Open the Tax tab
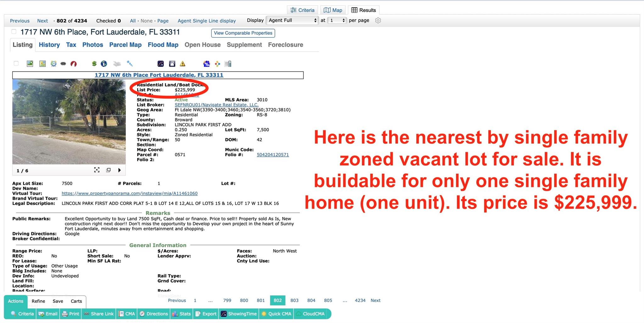This screenshot has width=644, height=323. click(x=71, y=45)
